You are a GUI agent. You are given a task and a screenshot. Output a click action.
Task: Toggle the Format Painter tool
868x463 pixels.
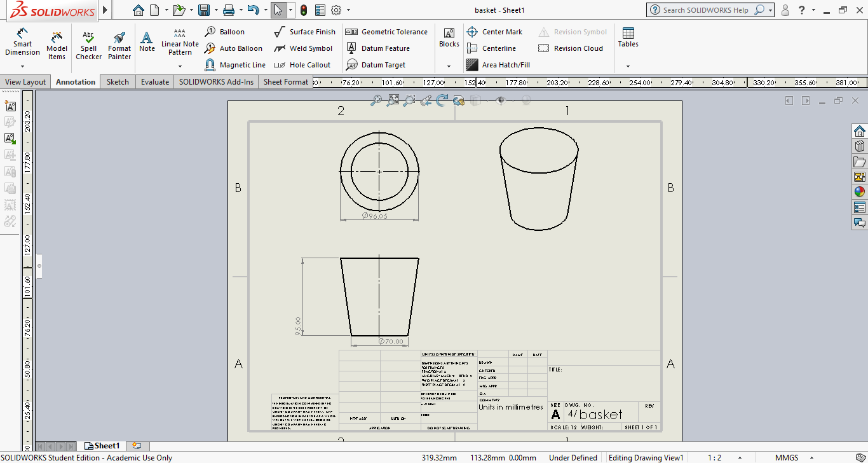click(x=119, y=45)
